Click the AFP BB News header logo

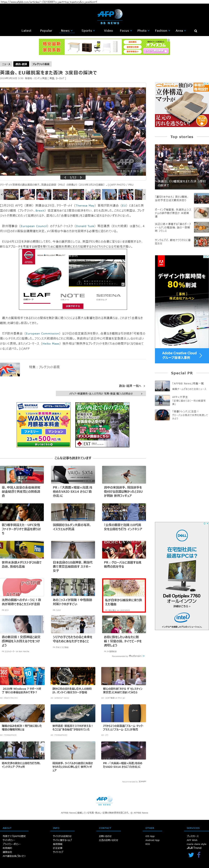(110, 17)
